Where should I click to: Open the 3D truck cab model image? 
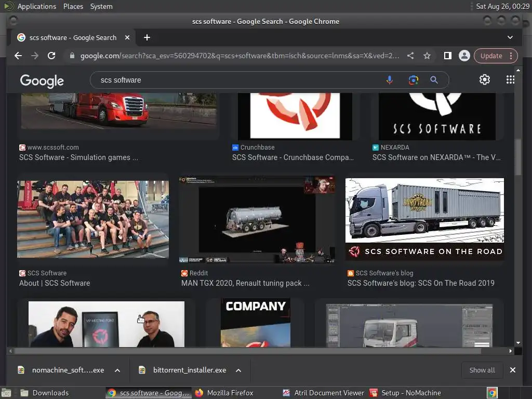click(x=409, y=325)
